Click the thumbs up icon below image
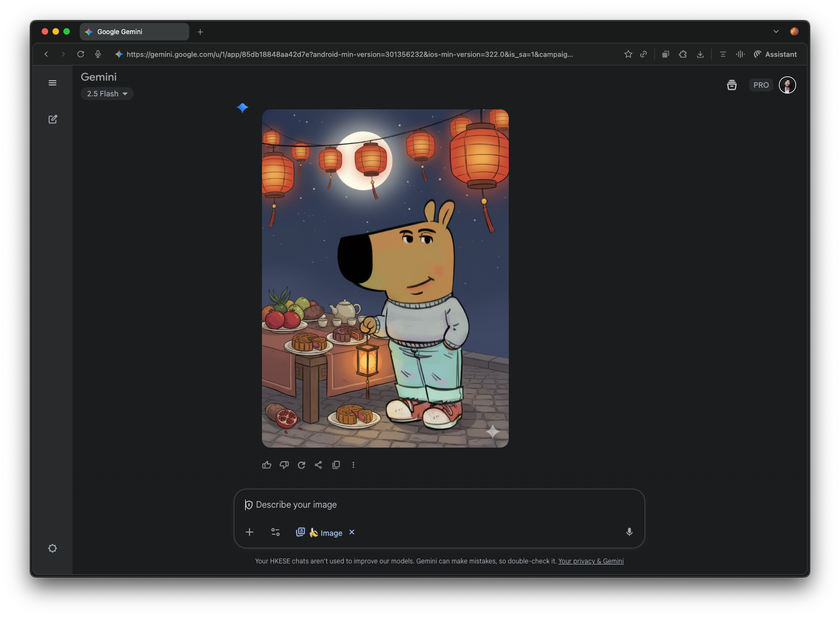The width and height of the screenshot is (840, 617). pyautogui.click(x=267, y=465)
